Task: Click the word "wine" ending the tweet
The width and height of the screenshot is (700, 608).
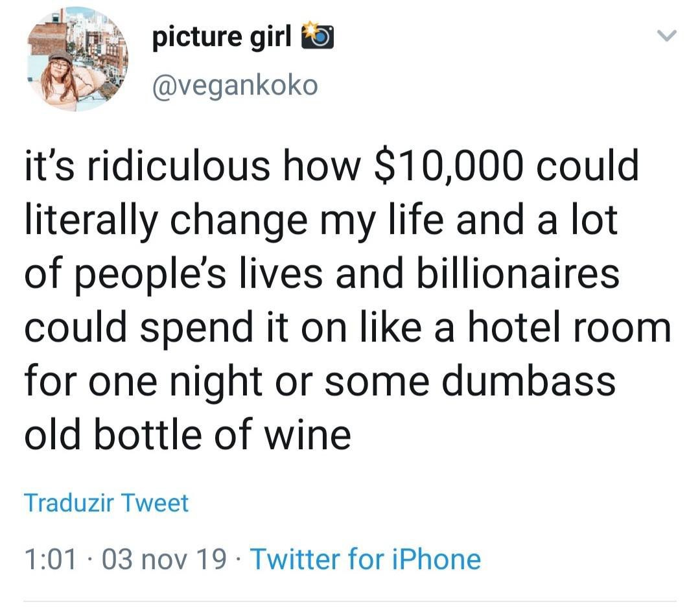Action: (x=309, y=435)
